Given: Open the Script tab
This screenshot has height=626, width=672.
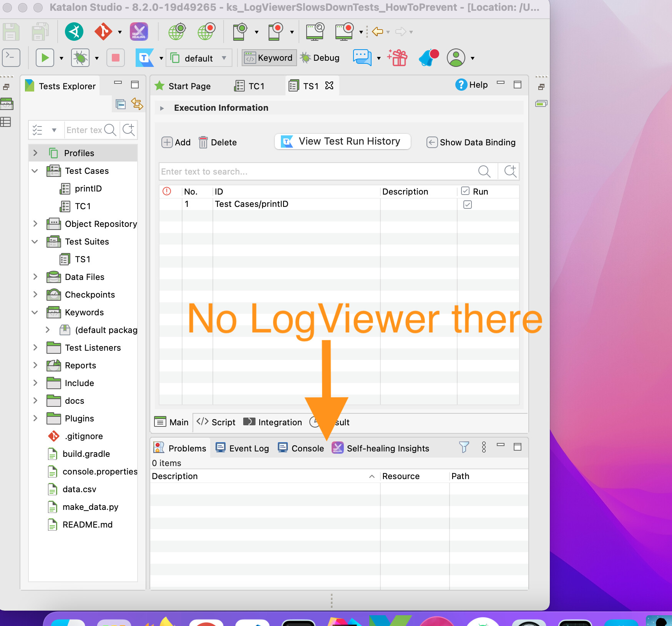Looking at the screenshot, I should coord(216,422).
